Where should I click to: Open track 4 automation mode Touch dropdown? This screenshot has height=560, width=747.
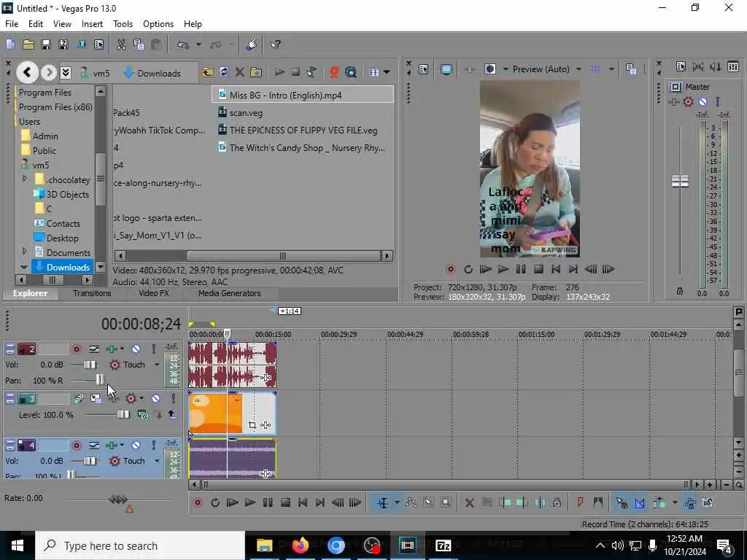pyautogui.click(x=157, y=461)
